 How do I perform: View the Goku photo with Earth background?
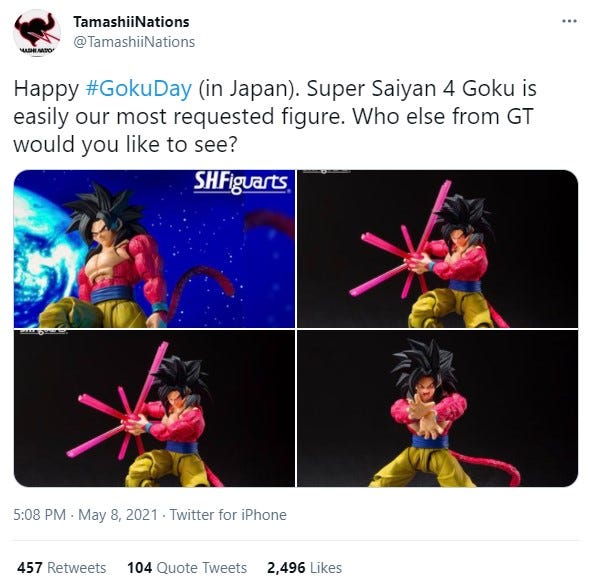tap(154, 248)
